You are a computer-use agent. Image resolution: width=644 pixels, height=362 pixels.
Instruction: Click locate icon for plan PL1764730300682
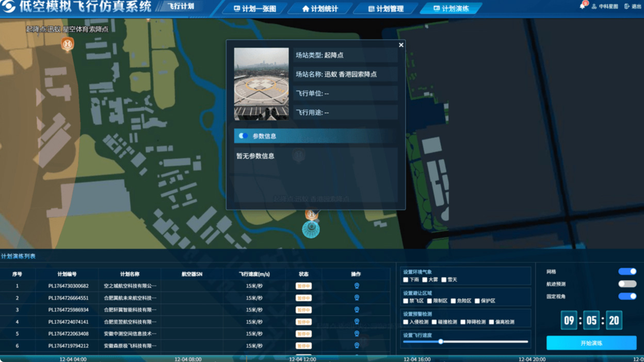(x=356, y=286)
